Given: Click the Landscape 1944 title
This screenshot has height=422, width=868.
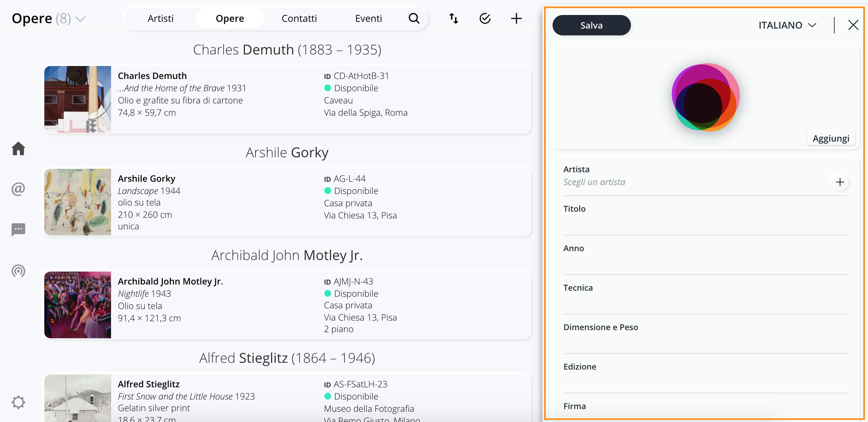Looking at the screenshot, I should point(149,191).
